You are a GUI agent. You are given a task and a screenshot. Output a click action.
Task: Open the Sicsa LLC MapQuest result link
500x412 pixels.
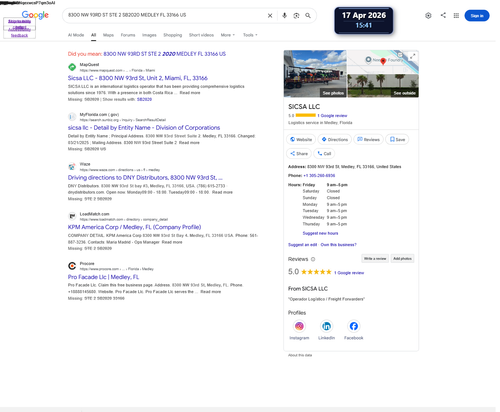(138, 78)
